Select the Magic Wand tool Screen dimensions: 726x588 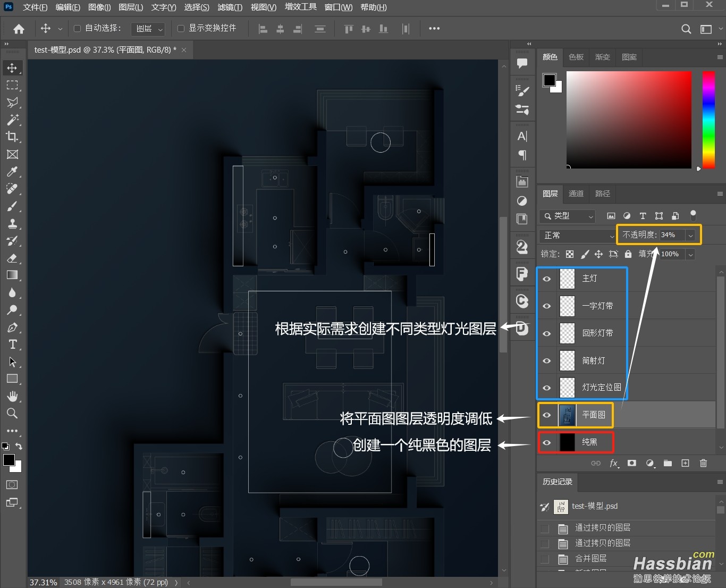(x=12, y=119)
